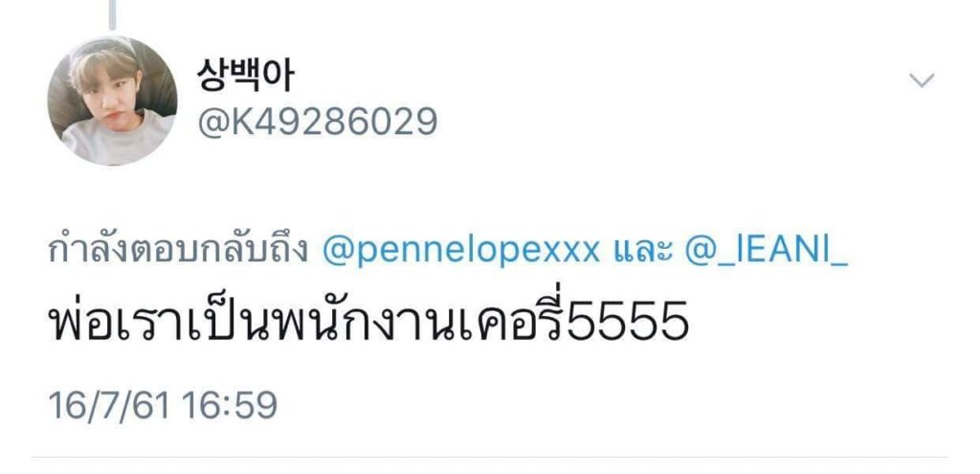Click the divider line below the timestamp
The image size is (980, 474).
[x=490, y=457]
